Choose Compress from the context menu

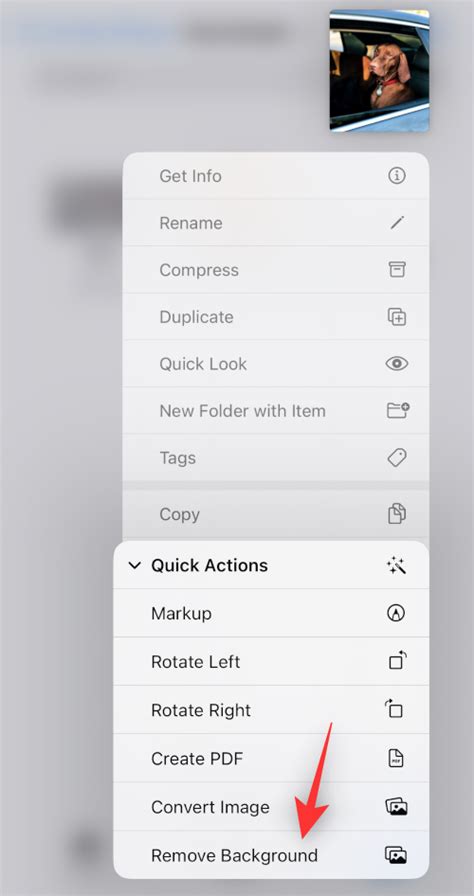(x=276, y=270)
